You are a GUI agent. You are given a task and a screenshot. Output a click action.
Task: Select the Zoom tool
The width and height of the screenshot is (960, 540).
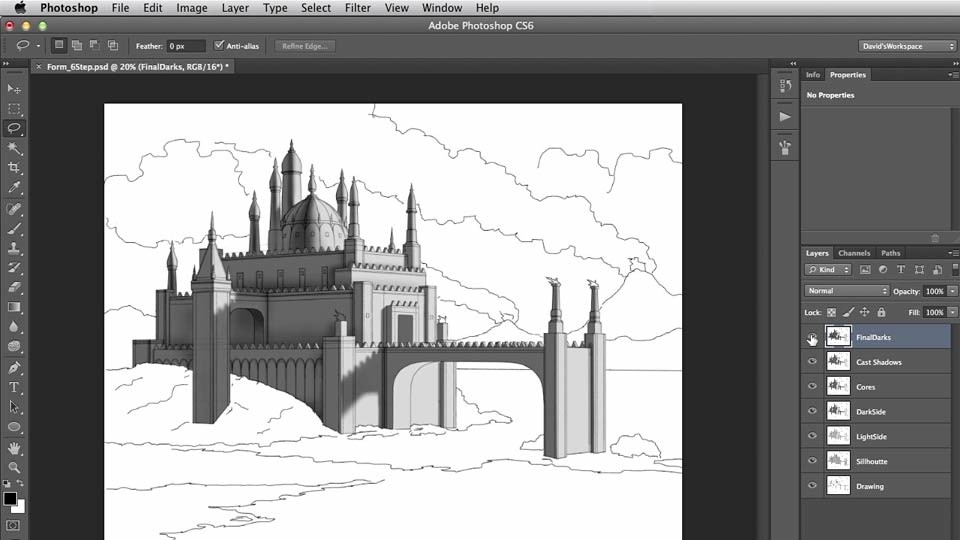[x=14, y=468]
